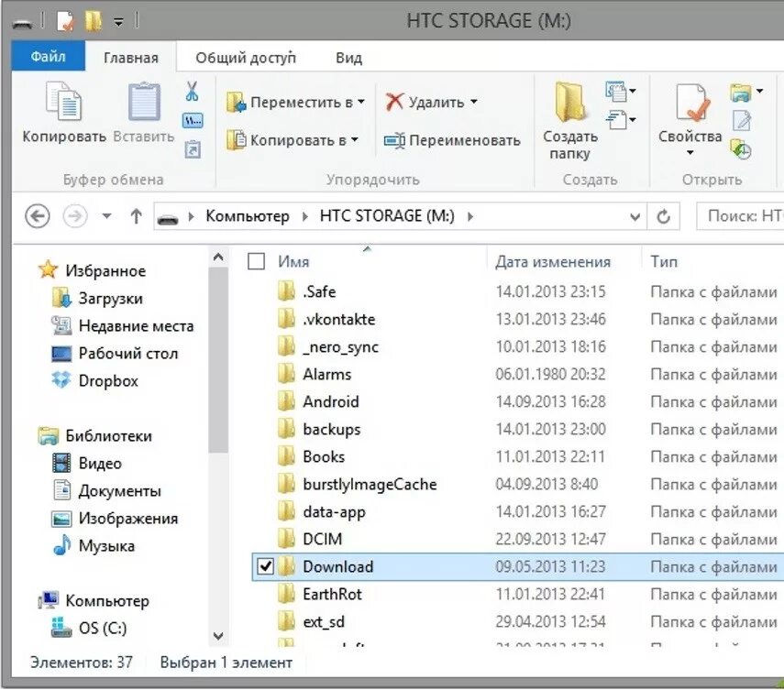This screenshot has width=784, height=690.
Task: Click the Переименовать button
Action: pos(452,140)
